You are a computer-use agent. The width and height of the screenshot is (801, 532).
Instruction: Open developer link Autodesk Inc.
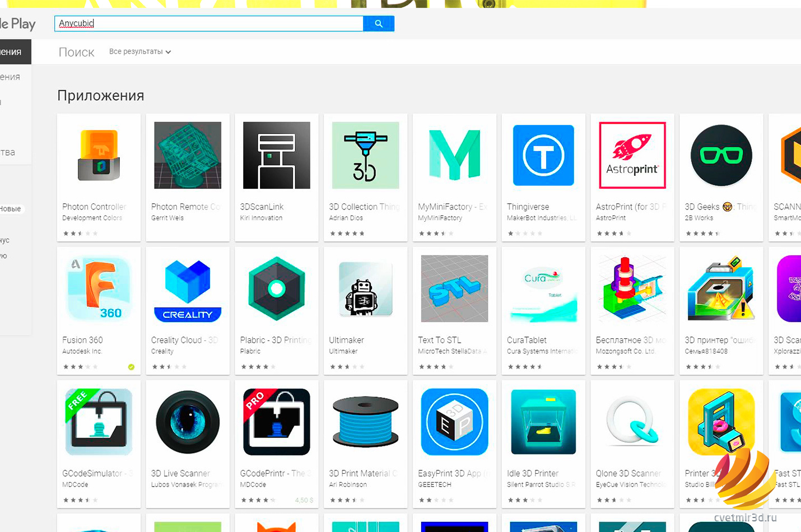82,351
